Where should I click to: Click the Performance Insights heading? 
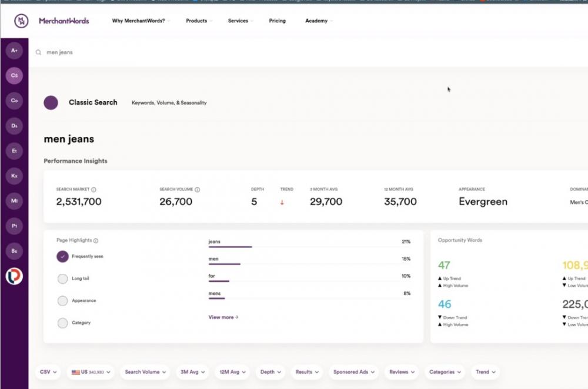[75, 161]
